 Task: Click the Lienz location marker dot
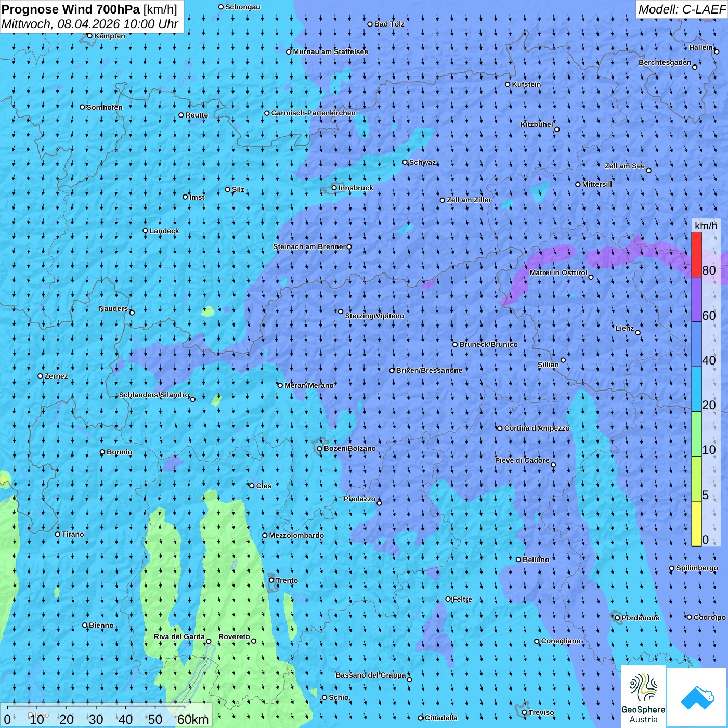click(638, 333)
